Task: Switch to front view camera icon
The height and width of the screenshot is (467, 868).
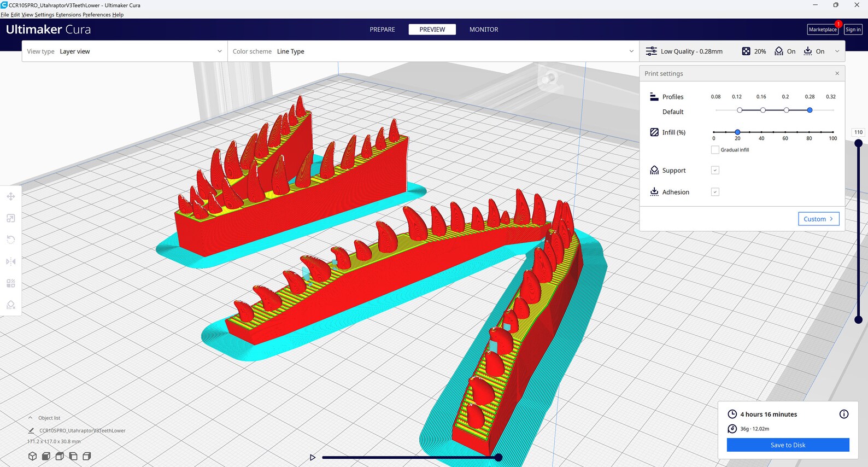Action: 46,456
